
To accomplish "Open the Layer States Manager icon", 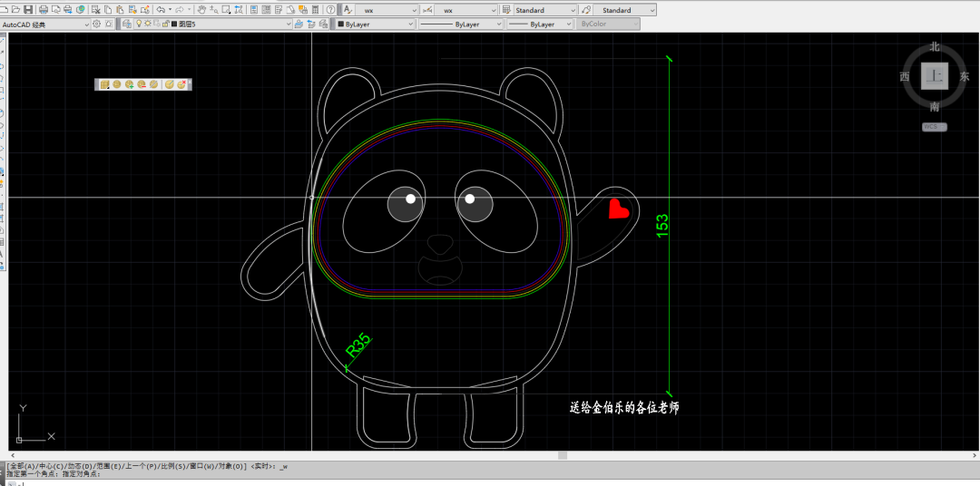I will pyautogui.click(x=323, y=24).
